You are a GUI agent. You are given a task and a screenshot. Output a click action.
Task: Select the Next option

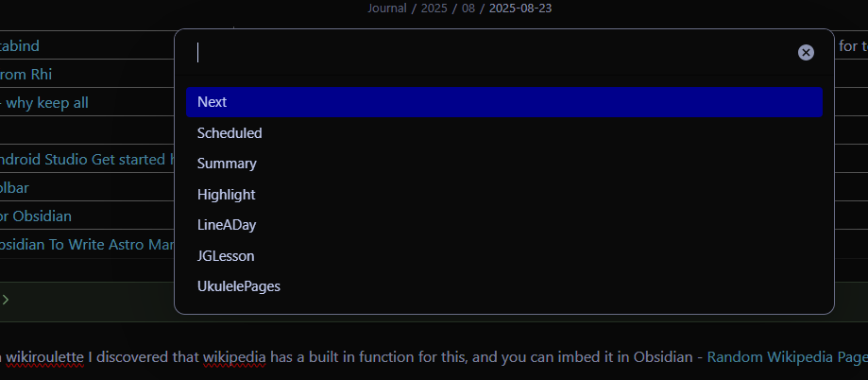503,102
